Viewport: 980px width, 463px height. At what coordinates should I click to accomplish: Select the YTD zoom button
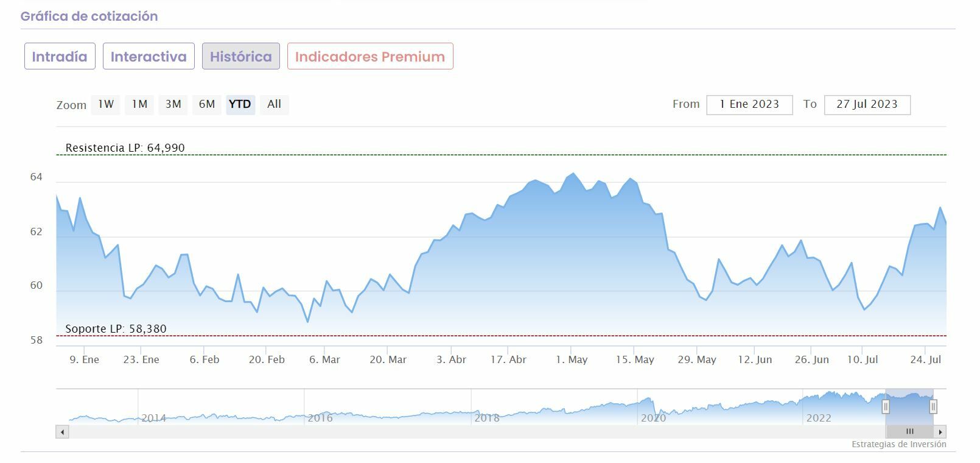click(240, 104)
